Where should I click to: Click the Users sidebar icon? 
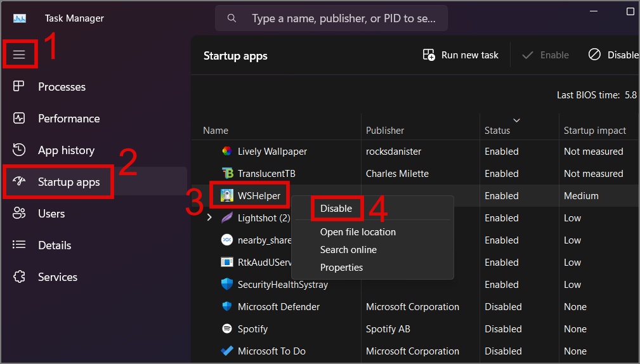pyautogui.click(x=19, y=213)
